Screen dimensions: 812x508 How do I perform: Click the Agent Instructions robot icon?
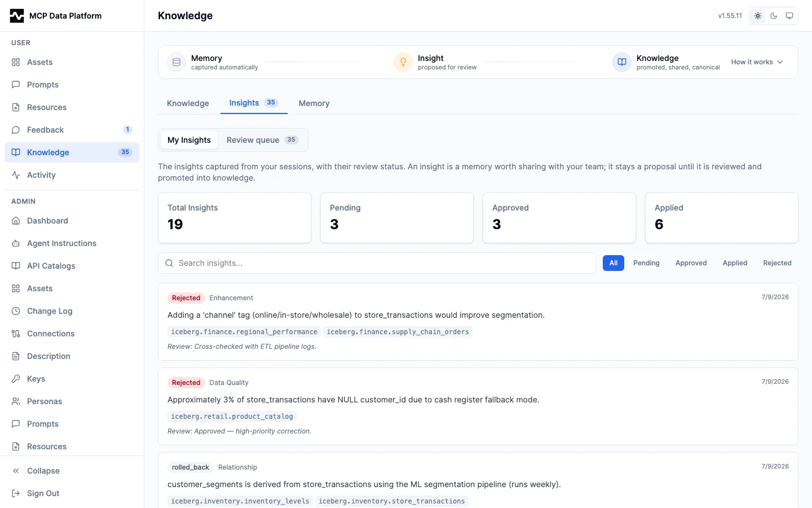[16, 243]
